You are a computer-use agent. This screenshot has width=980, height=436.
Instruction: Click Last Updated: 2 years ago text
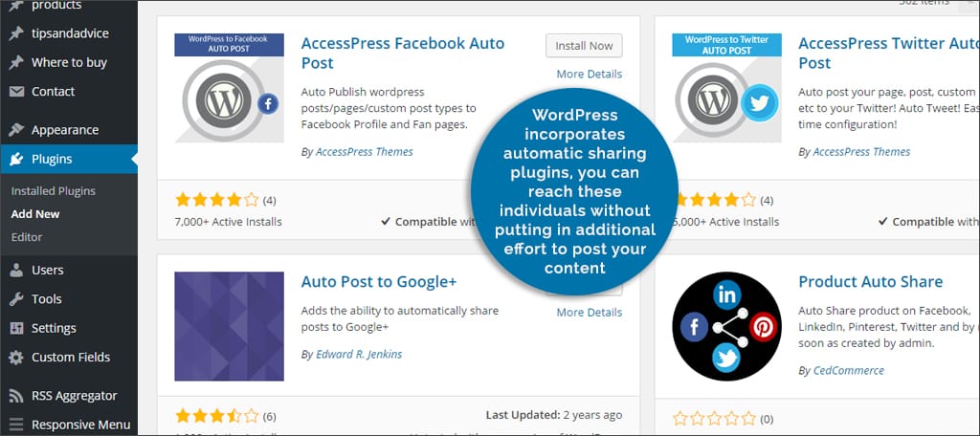[554, 415]
